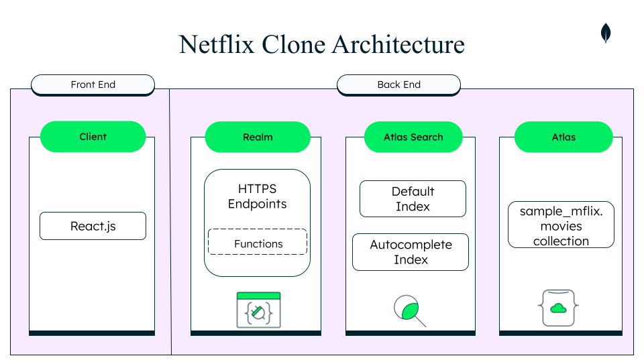Click the HTTPS Endpoints text

coord(258,196)
